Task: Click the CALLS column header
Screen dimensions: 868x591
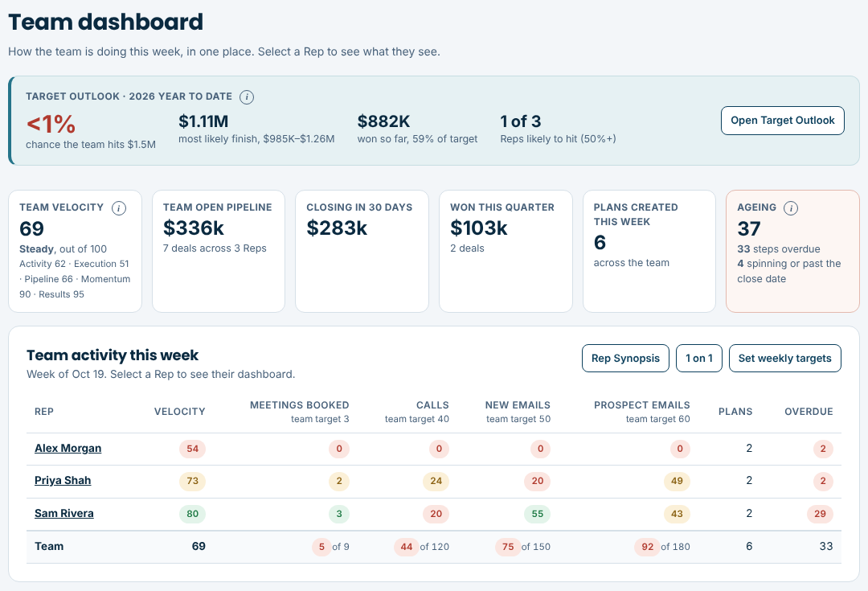Action: [432, 405]
